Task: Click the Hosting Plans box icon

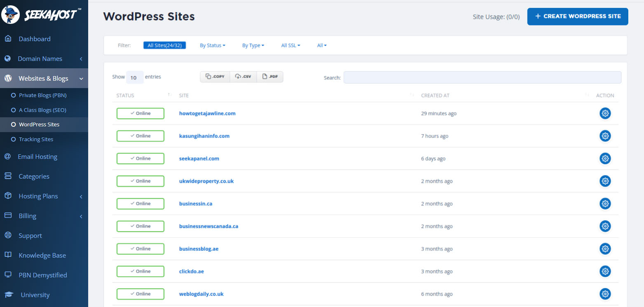Action: point(8,196)
